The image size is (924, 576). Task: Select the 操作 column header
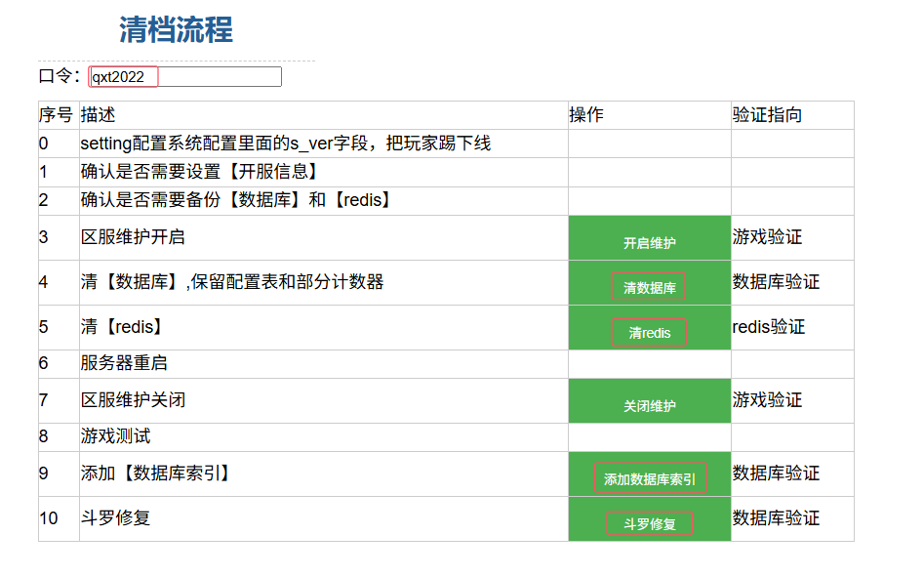click(586, 115)
